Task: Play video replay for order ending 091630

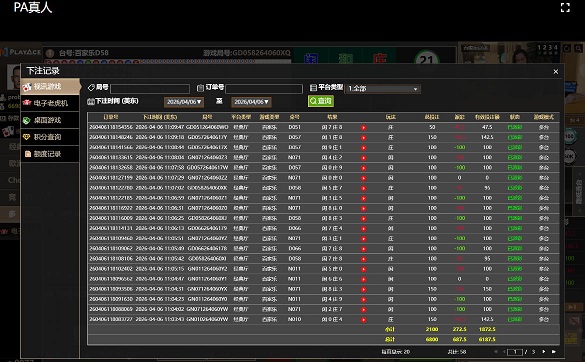Action: pos(363,299)
